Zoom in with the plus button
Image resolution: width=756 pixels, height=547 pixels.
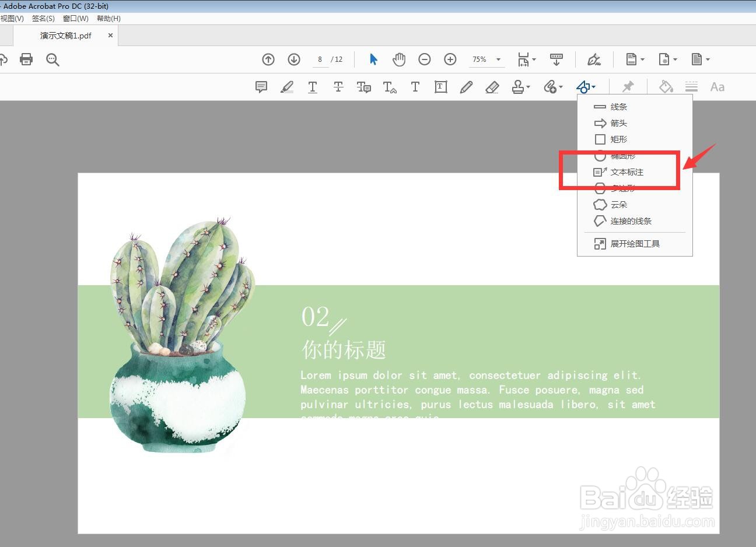[x=450, y=59]
